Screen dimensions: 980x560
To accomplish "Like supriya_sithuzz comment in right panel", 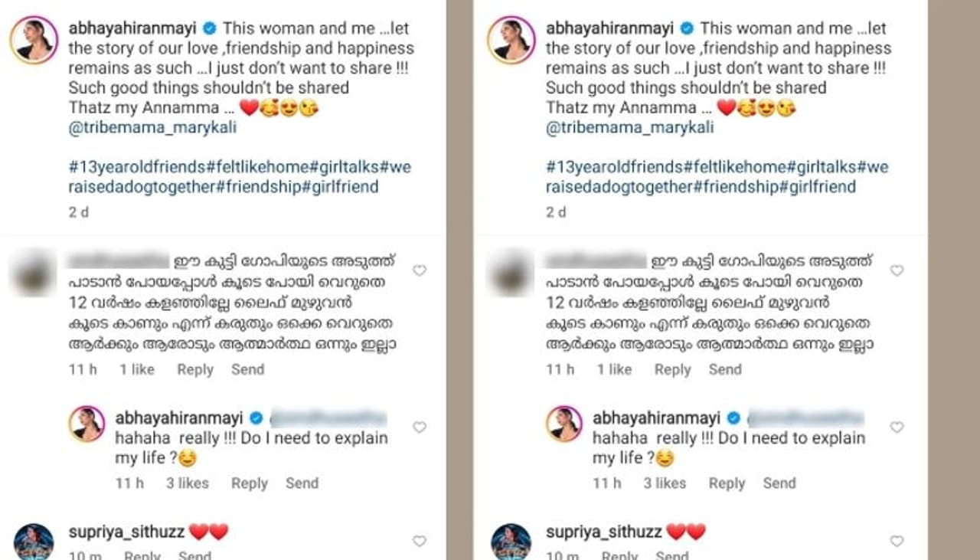I will click(897, 541).
